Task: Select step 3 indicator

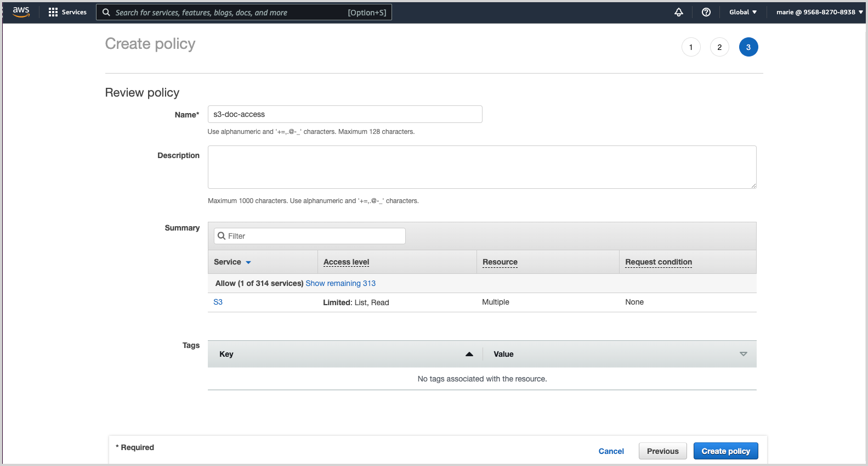Action: (748, 47)
